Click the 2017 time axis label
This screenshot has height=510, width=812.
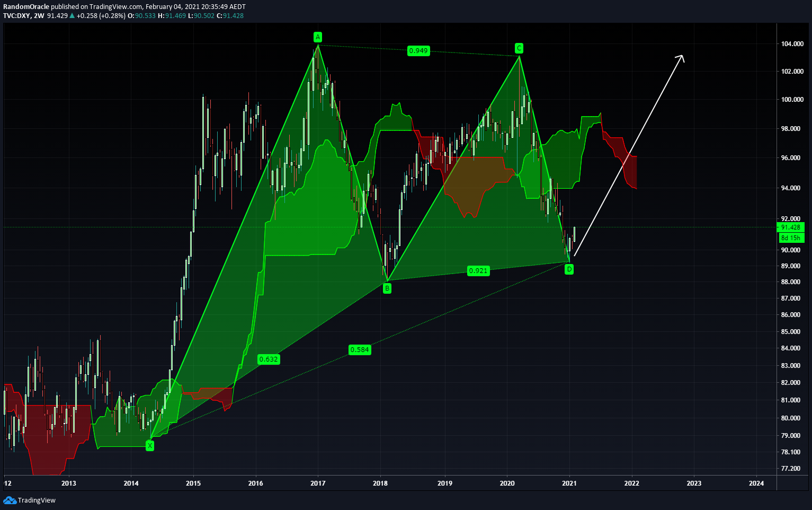pyautogui.click(x=318, y=483)
